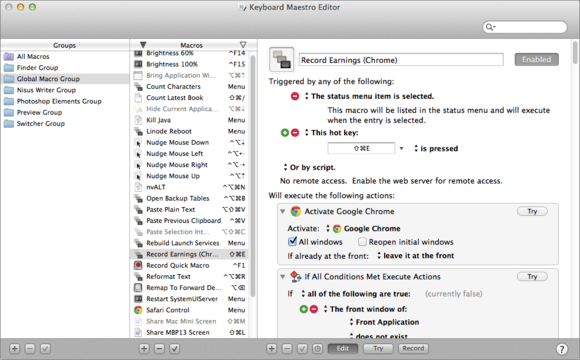This screenshot has height=360, width=580.
Task: Delete the selected action with minus button
Action: click(x=287, y=349)
